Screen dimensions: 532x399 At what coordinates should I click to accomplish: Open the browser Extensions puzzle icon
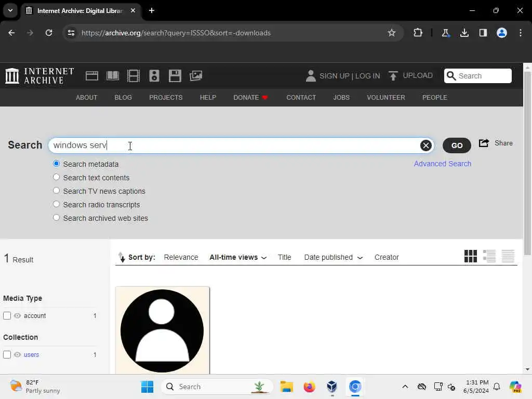pos(418,33)
